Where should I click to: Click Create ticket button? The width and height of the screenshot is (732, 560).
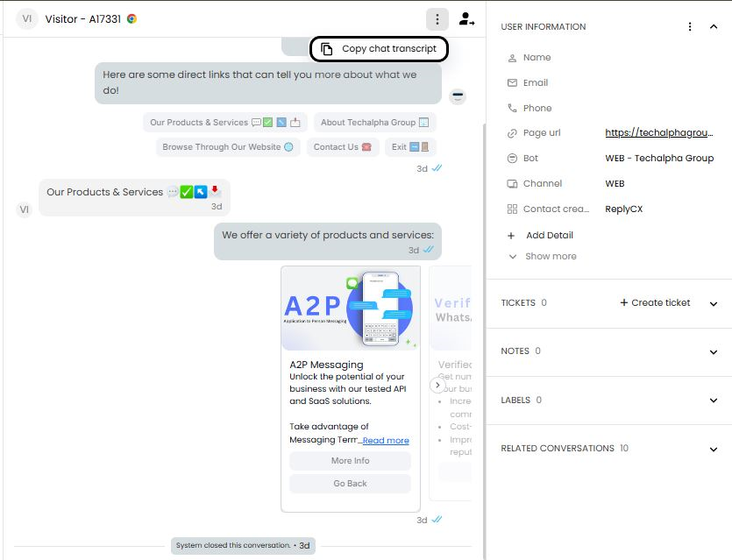655,302
